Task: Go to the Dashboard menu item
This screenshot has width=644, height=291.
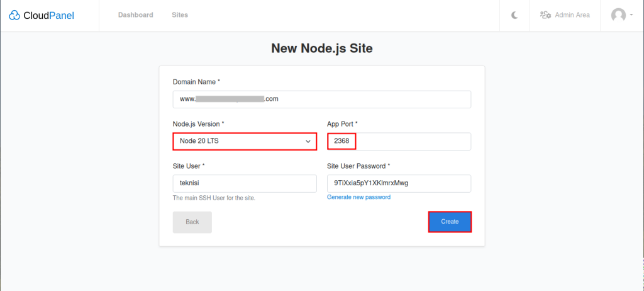Action: click(136, 15)
